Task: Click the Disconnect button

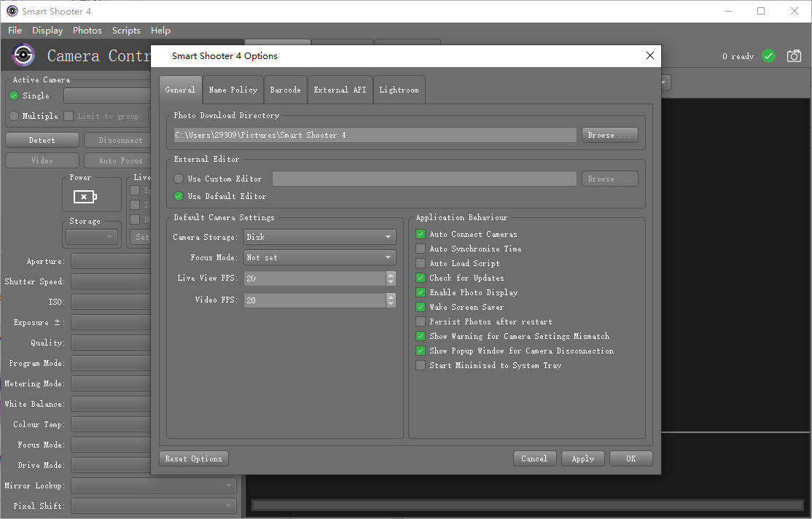Action: pos(117,140)
